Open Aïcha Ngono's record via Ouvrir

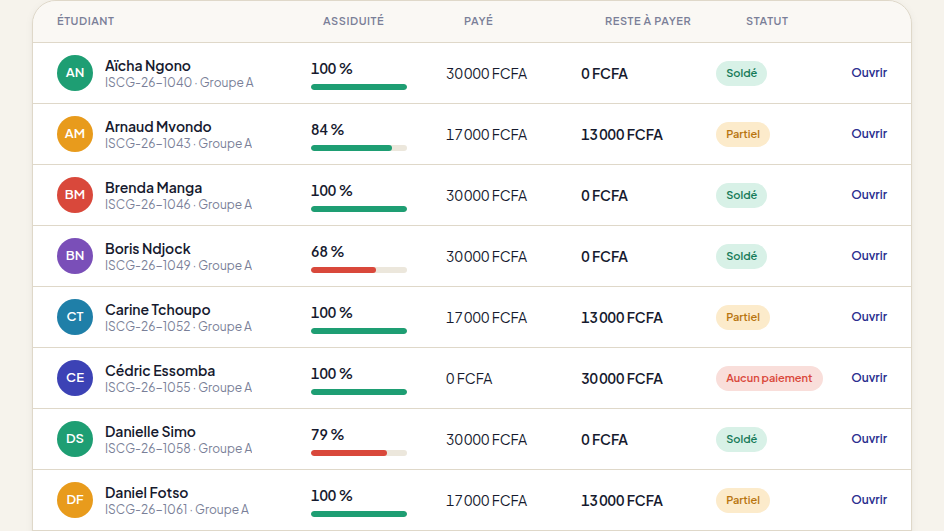[x=869, y=73]
